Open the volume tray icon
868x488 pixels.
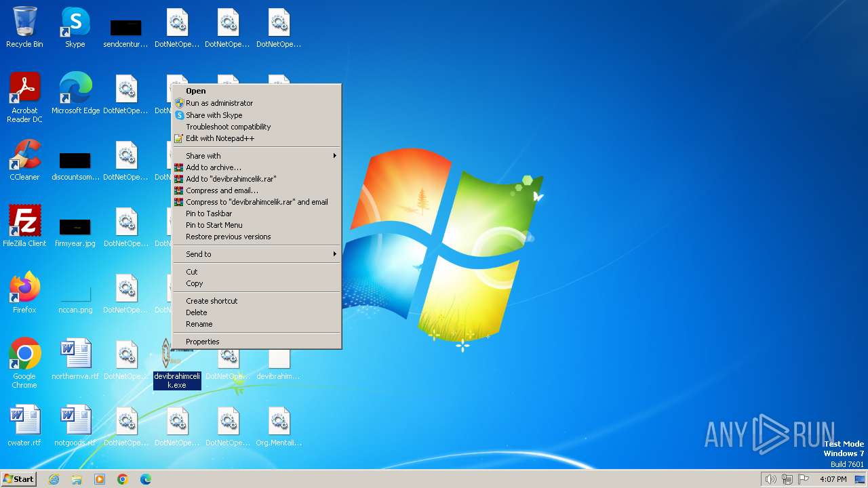770,479
